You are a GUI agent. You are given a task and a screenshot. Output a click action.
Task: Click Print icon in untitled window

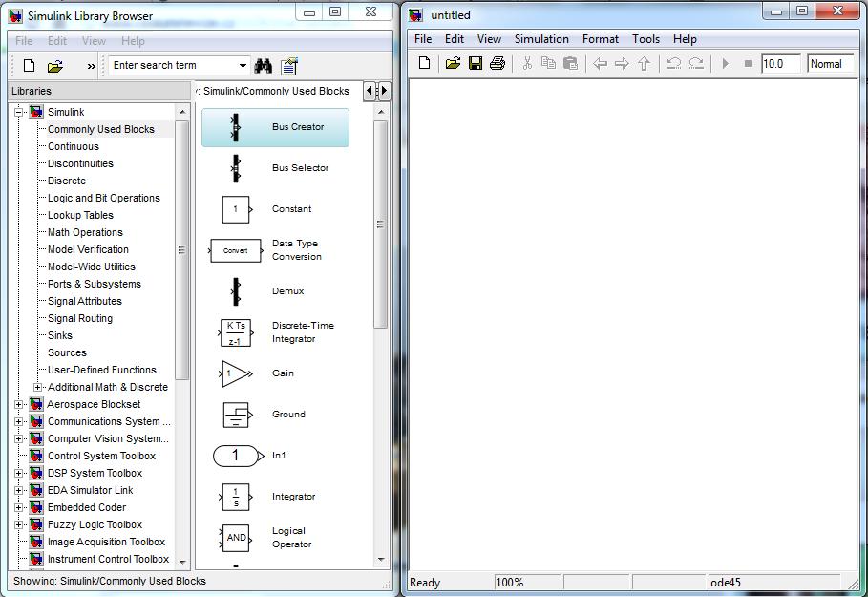pos(498,63)
